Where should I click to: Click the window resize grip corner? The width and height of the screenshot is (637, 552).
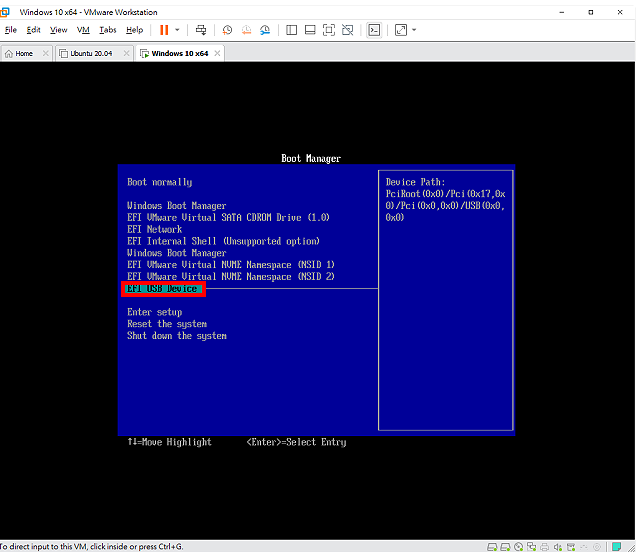click(632, 547)
